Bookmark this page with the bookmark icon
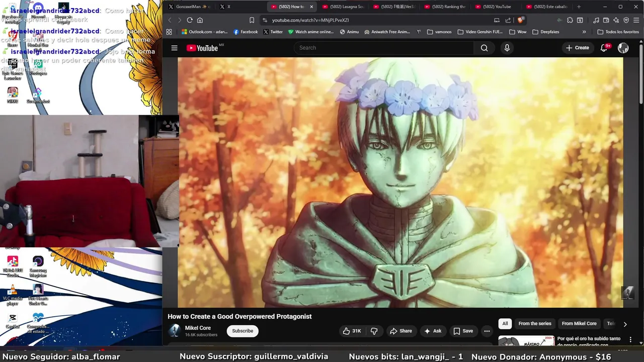Viewport: 644px width, 362px height. coord(252,20)
